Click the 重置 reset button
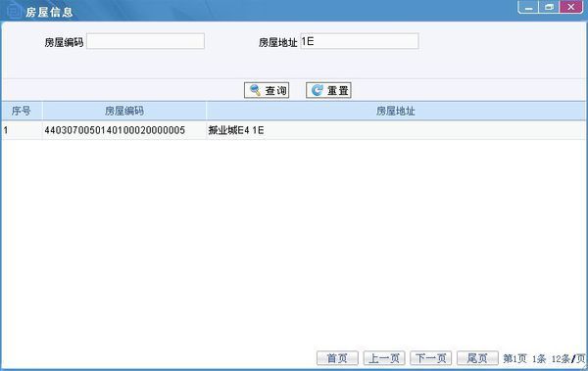588x371 pixels. coord(328,90)
